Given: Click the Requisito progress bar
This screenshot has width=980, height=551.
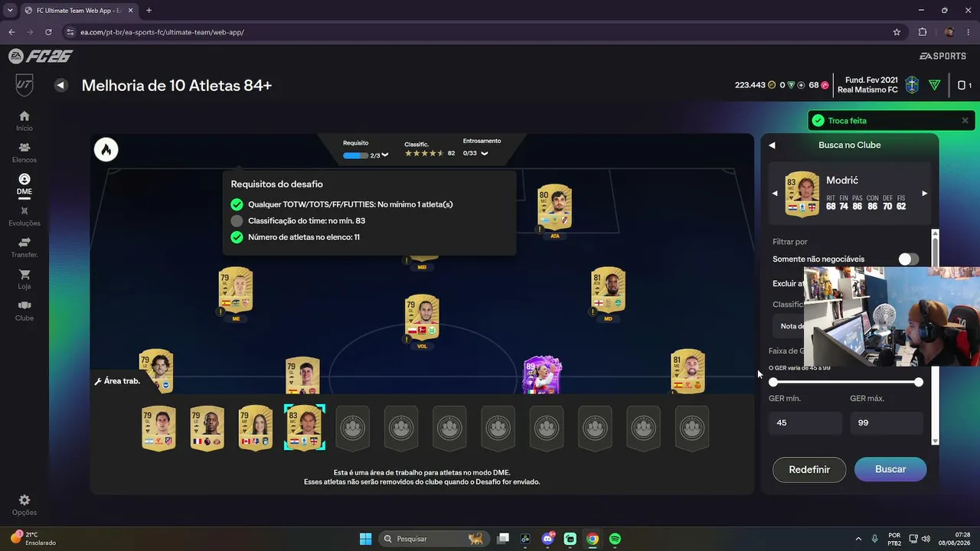Looking at the screenshot, I should 355,155.
